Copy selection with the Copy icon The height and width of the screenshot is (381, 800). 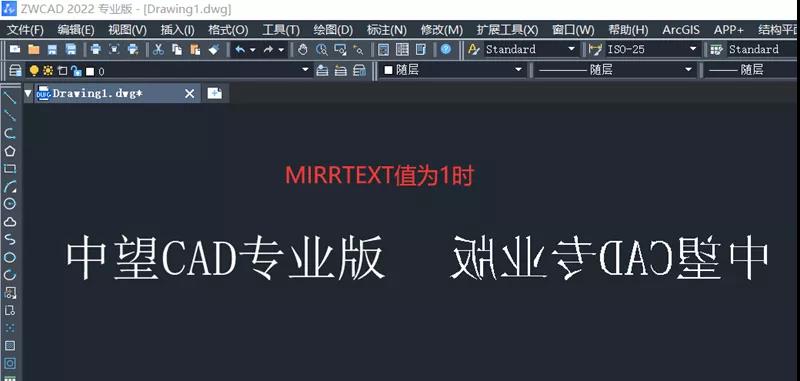[177, 49]
